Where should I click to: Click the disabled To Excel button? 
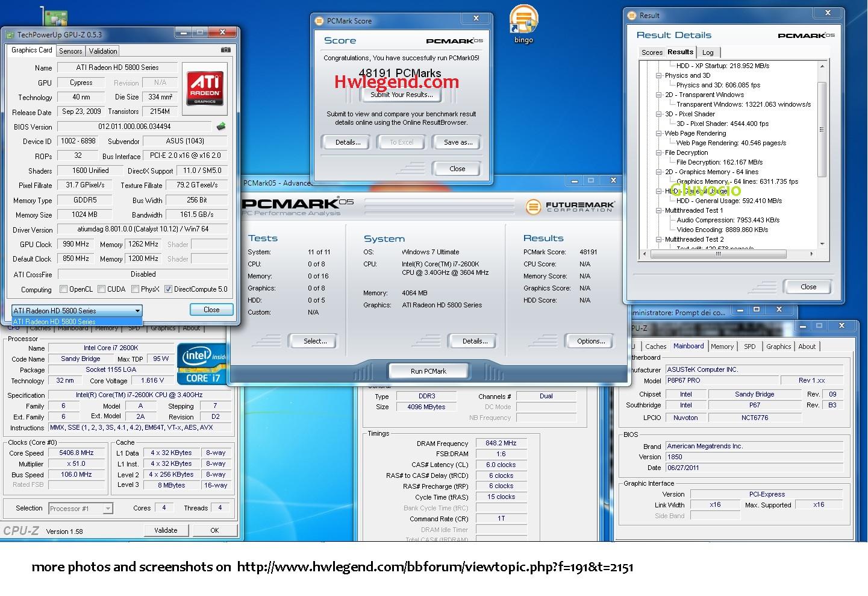pos(401,142)
